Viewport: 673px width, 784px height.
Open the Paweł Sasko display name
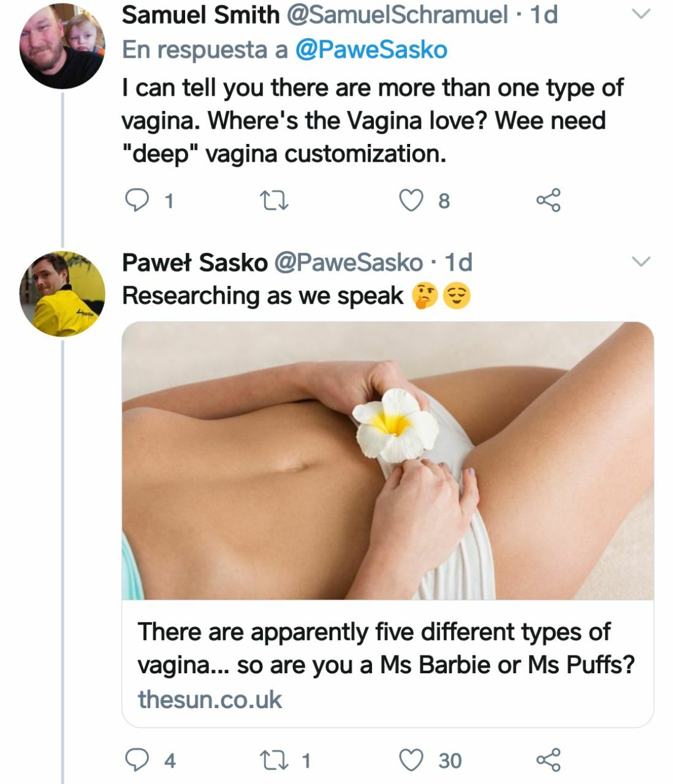[x=194, y=262]
